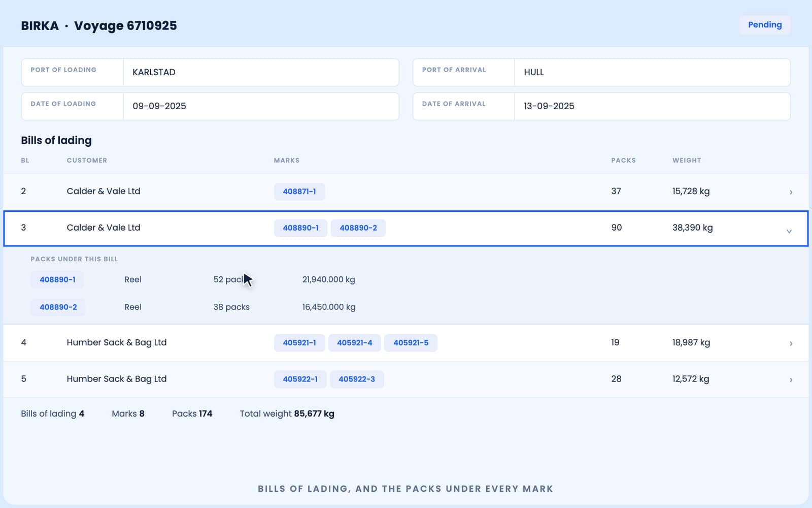812x508 pixels.
Task: Select mark 405921-5 tag
Action: [x=411, y=343]
